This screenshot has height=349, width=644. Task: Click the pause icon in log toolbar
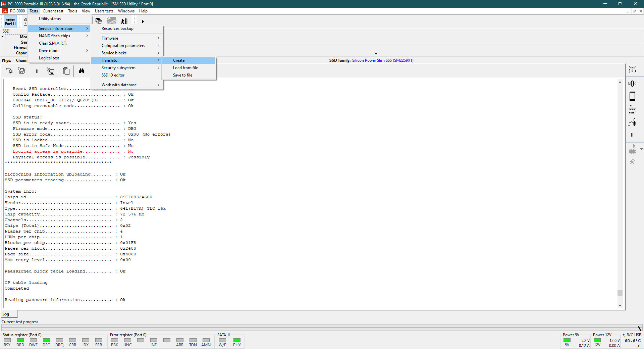tap(37, 71)
